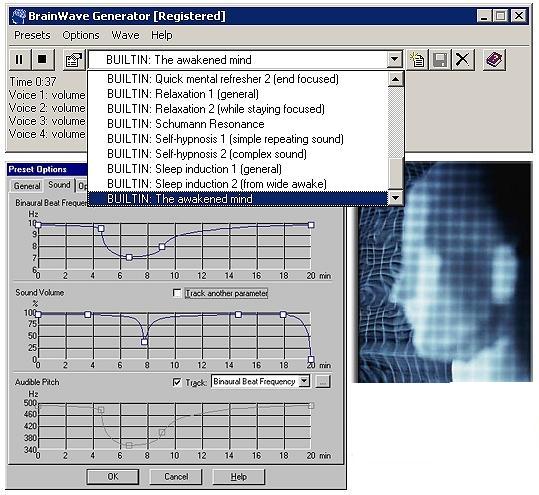Minimize the BrainWave Generator window

pyautogui.click(x=484, y=16)
